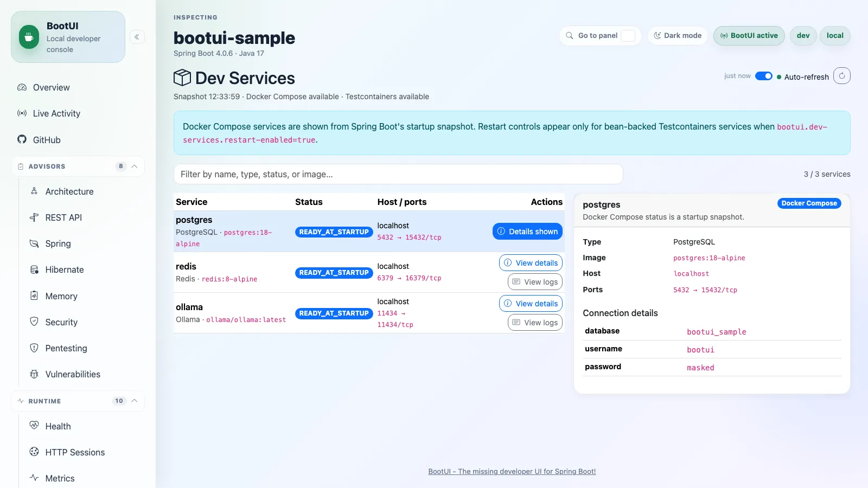Click the Live Activity broadcast icon

(x=22, y=113)
